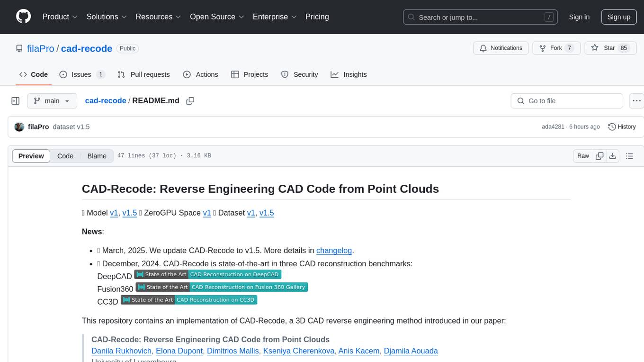This screenshot has height=362, width=644.
Task: Open the Actions tab
Action: (x=200, y=74)
